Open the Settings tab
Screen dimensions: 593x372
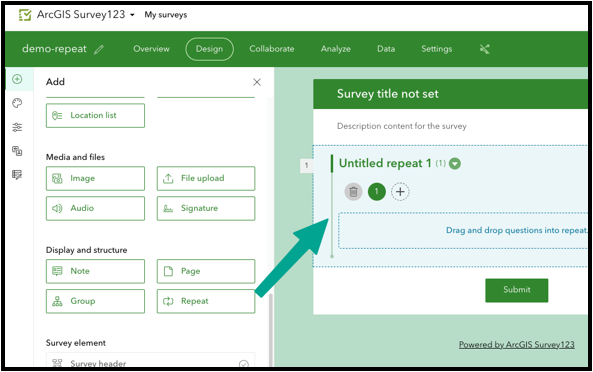pyautogui.click(x=436, y=49)
